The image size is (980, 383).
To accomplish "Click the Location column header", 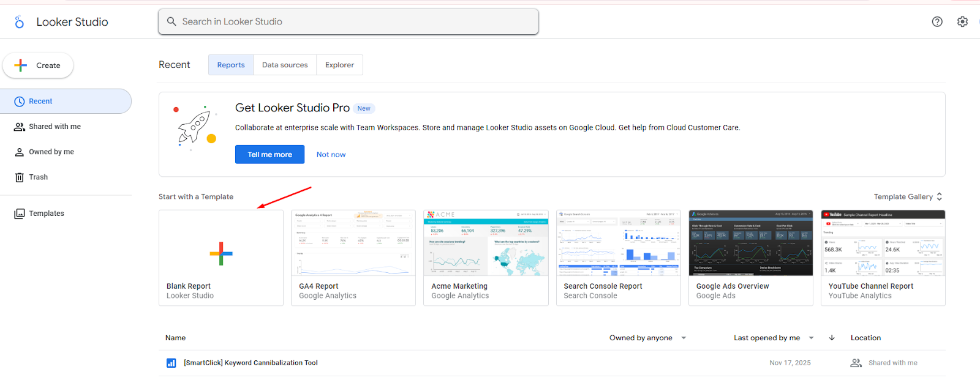I will point(865,338).
